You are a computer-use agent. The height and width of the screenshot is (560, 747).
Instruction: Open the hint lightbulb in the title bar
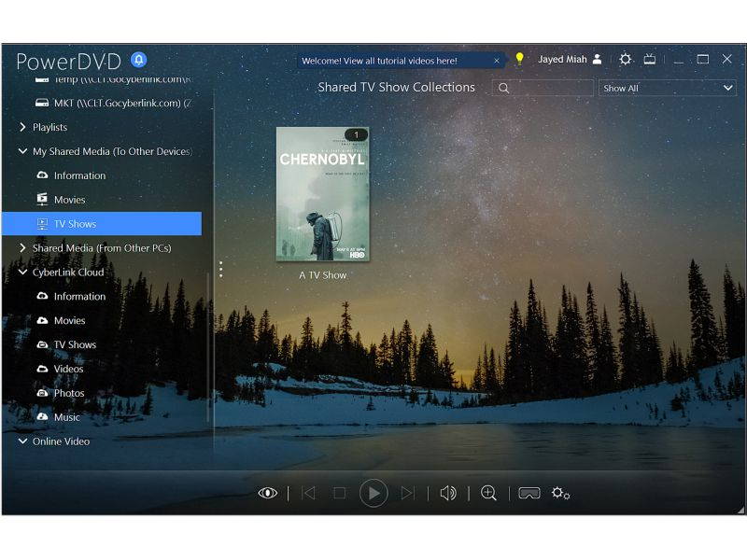519,58
